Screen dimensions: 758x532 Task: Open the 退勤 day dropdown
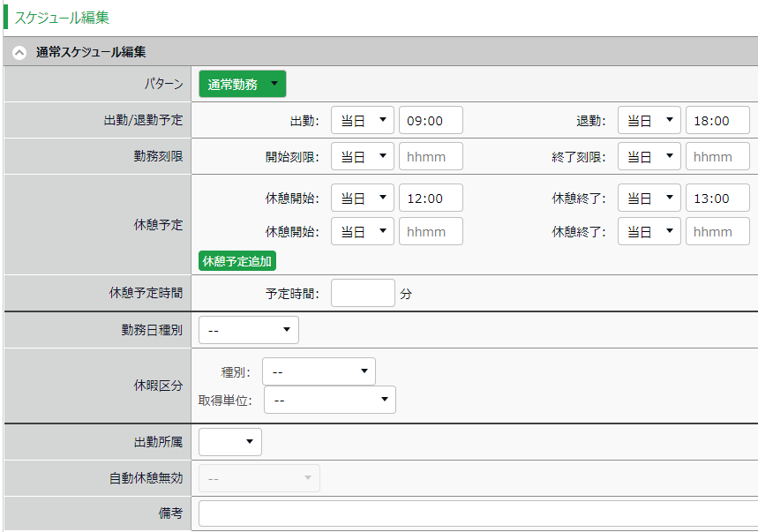click(x=649, y=121)
